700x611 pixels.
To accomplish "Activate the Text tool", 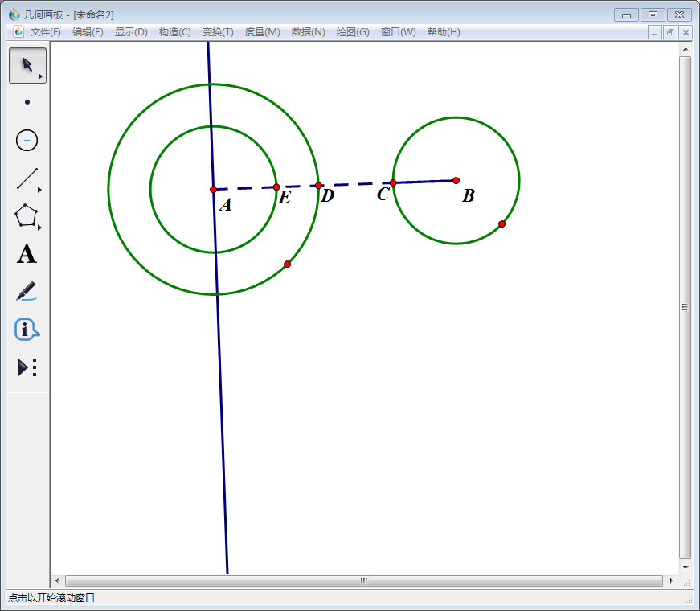I will [x=27, y=255].
